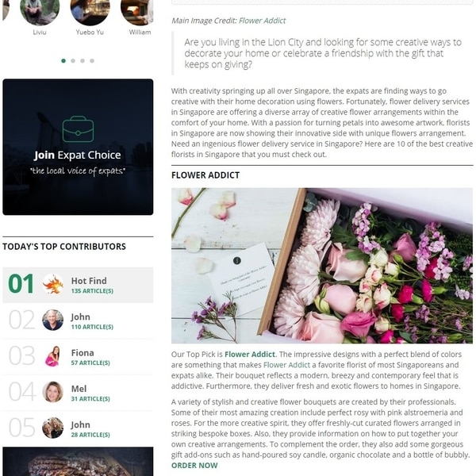Click Fiona's avatar picture
Screen dimensions: 476x476
53,355
